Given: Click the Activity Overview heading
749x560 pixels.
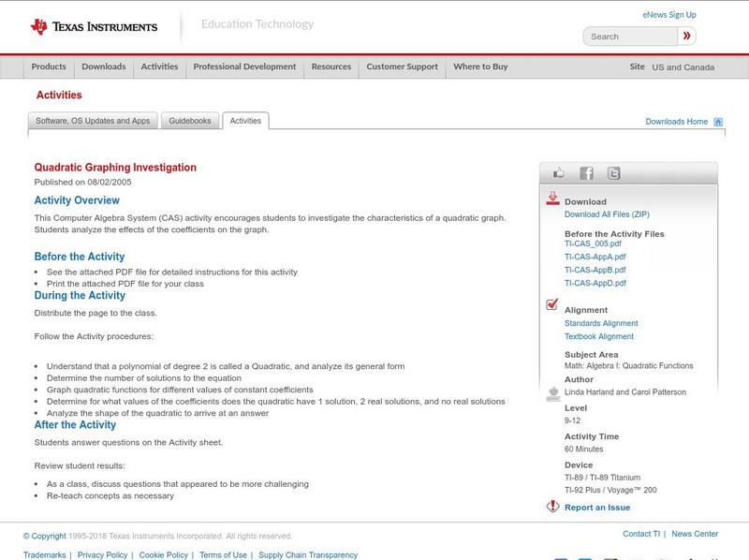Looking at the screenshot, I should click(x=77, y=200).
